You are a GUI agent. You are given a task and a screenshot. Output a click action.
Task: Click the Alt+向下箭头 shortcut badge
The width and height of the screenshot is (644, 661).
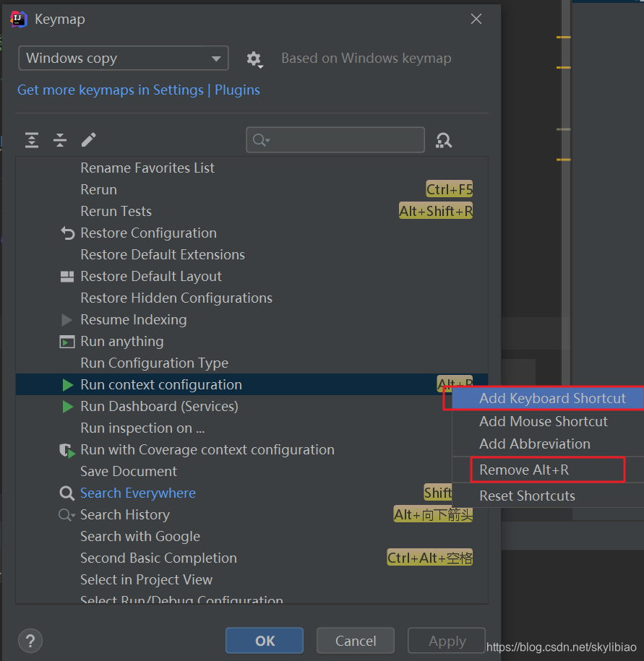pos(433,515)
